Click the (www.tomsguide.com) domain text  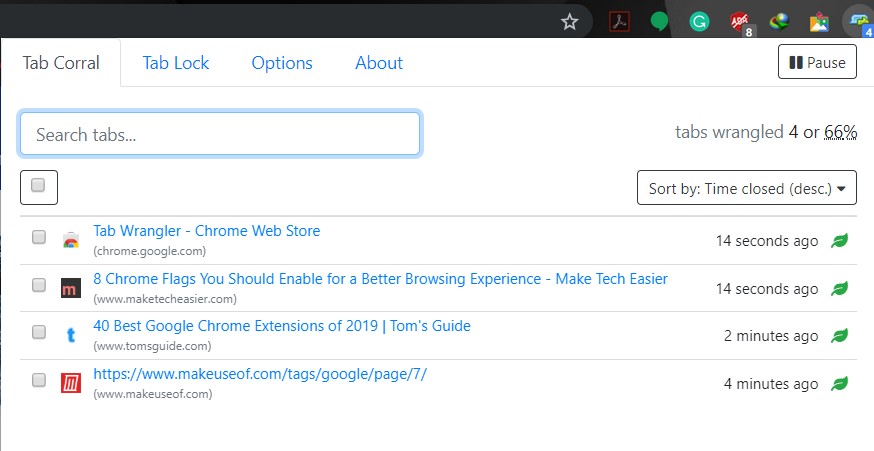pos(152,346)
